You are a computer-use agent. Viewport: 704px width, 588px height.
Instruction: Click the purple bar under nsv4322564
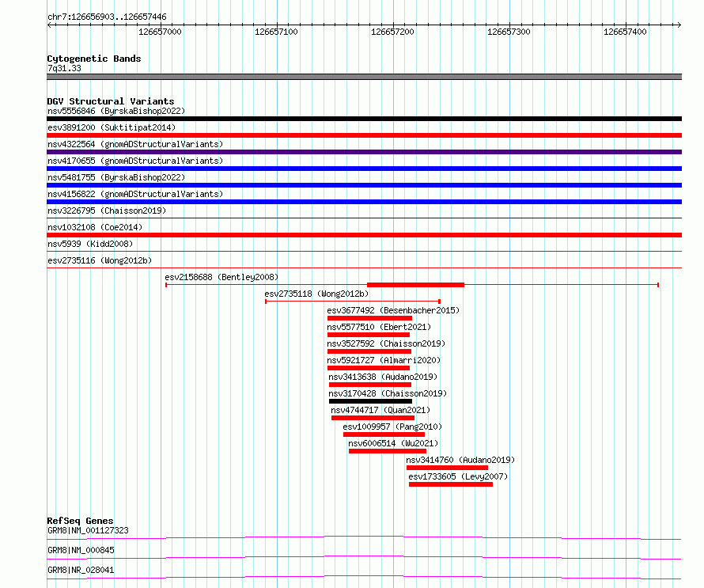pyautogui.click(x=364, y=152)
